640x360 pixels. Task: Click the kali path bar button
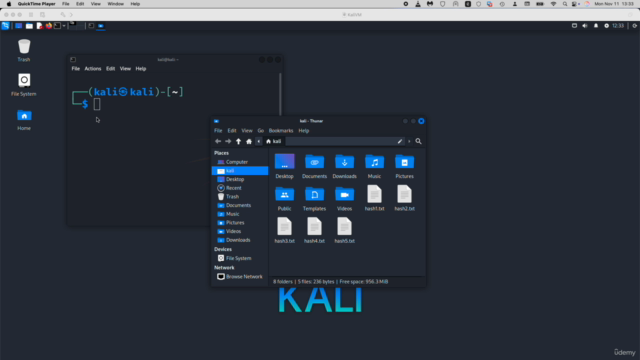(273, 141)
